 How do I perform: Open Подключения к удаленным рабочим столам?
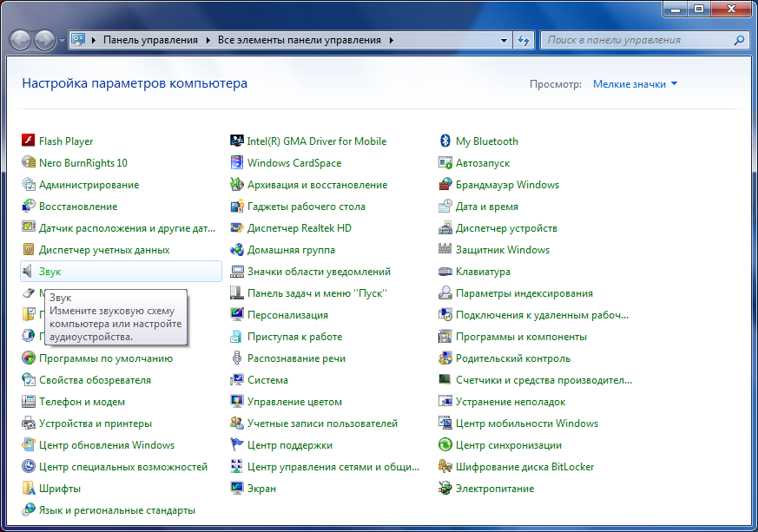542,315
